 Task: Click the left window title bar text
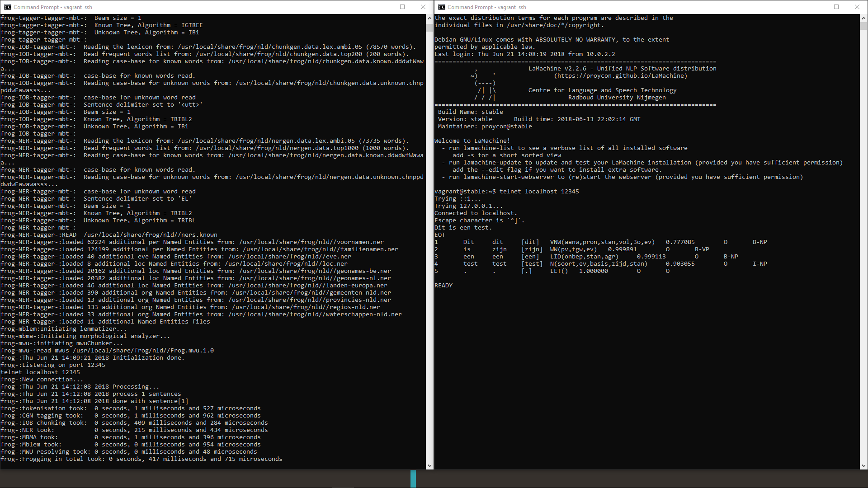click(53, 7)
